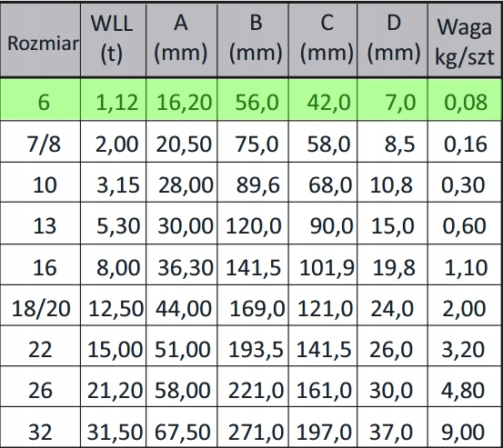Select the highlighted size 6 cell
This screenshot has height=448, width=503.
pyautogui.click(x=40, y=99)
